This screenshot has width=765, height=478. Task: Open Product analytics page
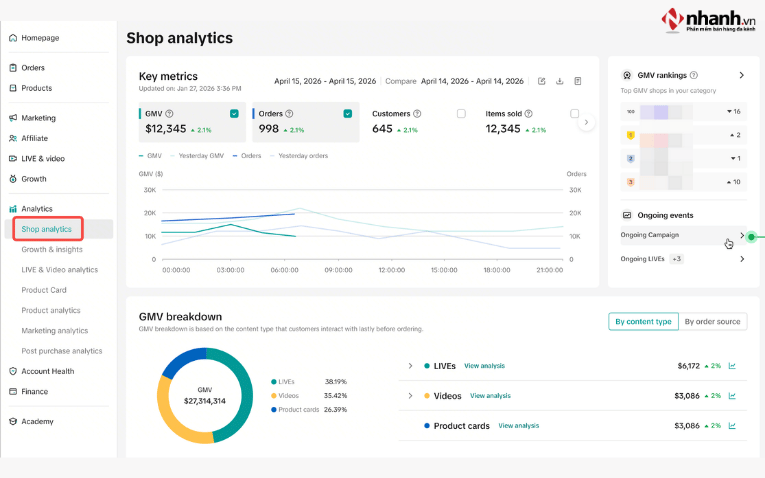(51, 310)
